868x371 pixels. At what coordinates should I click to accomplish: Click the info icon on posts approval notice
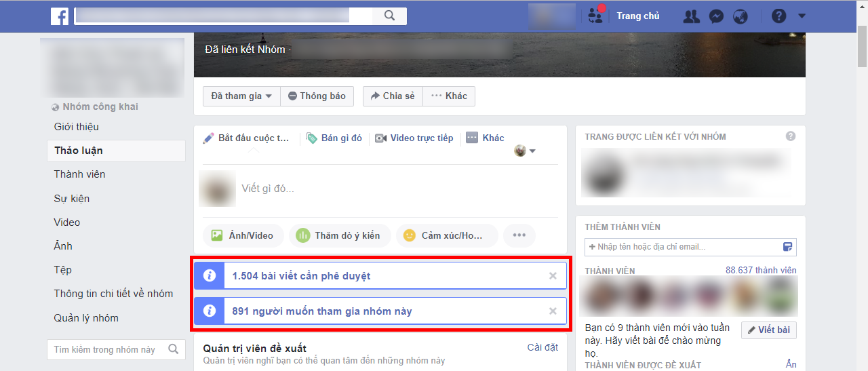pyautogui.click(x=210, y=276)
